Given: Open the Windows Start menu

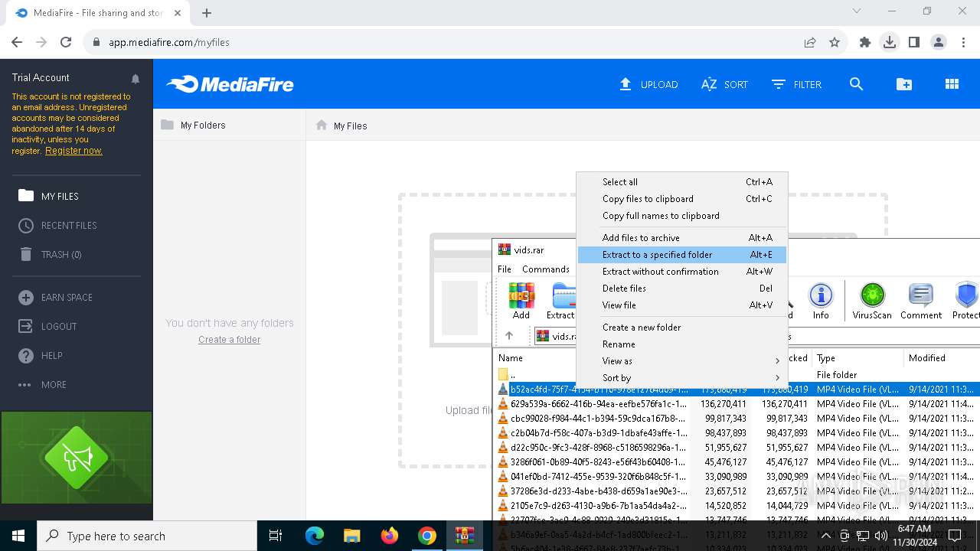Looking at the screenshot, I should (x=18, y=536).
